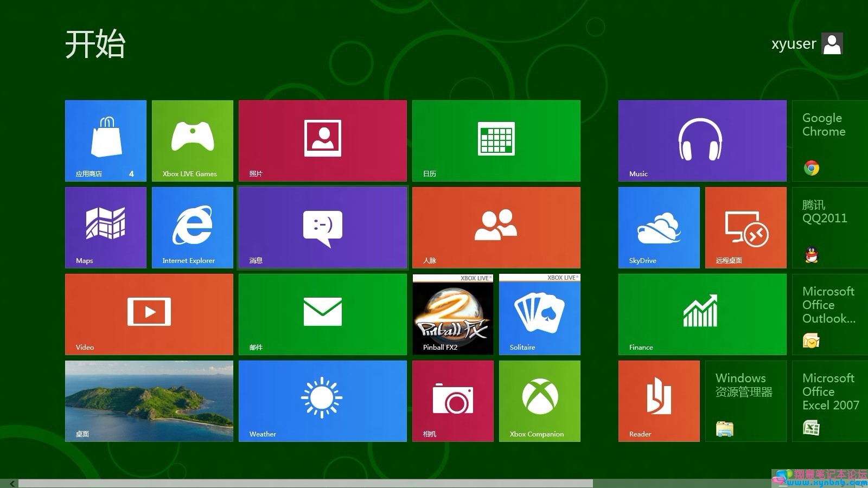Open the Weather tile

click(x=323, y=401)
